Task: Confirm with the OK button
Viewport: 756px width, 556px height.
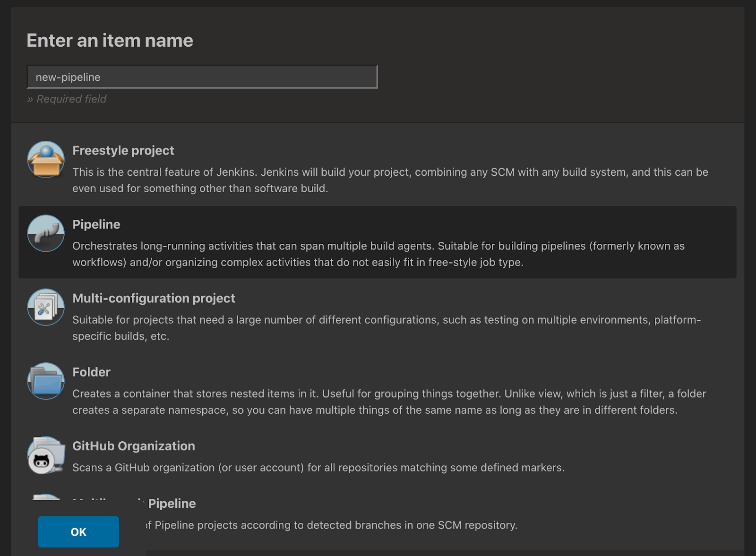Action: pyautogui.click(x=78, y=532)
